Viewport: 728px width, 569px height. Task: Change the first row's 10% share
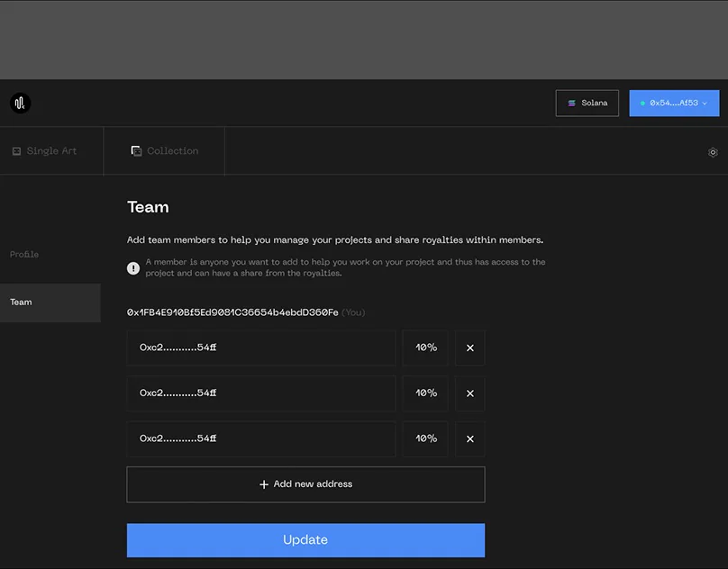coord(425,348)
